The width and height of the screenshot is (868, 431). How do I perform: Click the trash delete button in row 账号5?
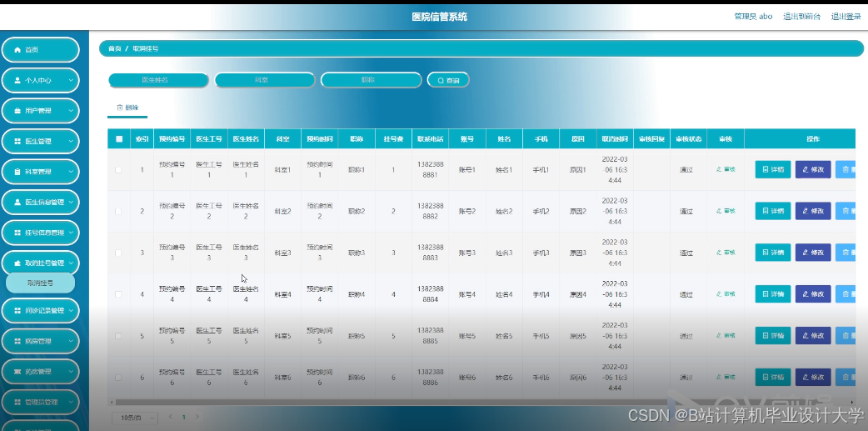coord(846,336)
